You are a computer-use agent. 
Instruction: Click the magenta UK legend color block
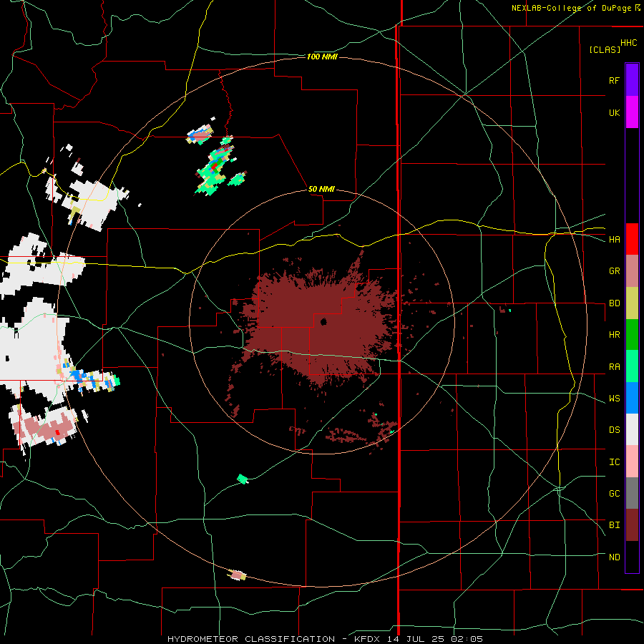tap(632, 112)
